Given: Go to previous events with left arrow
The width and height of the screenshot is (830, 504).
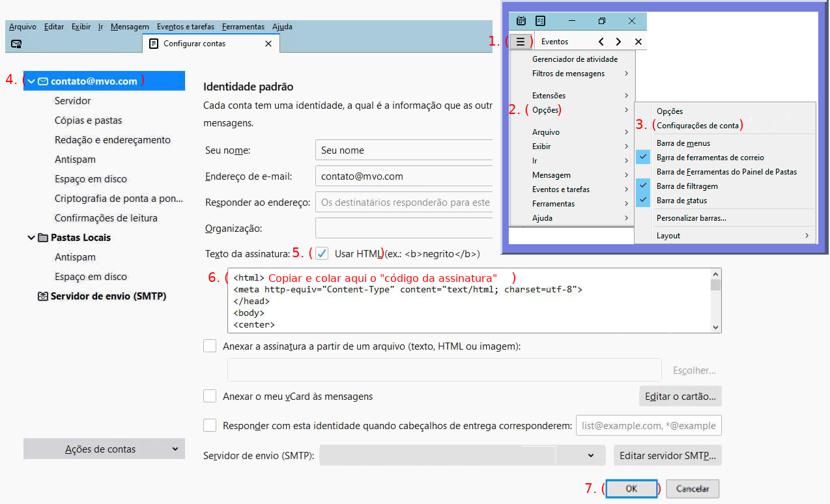Looking at the screenshot, I should [601, 42].
